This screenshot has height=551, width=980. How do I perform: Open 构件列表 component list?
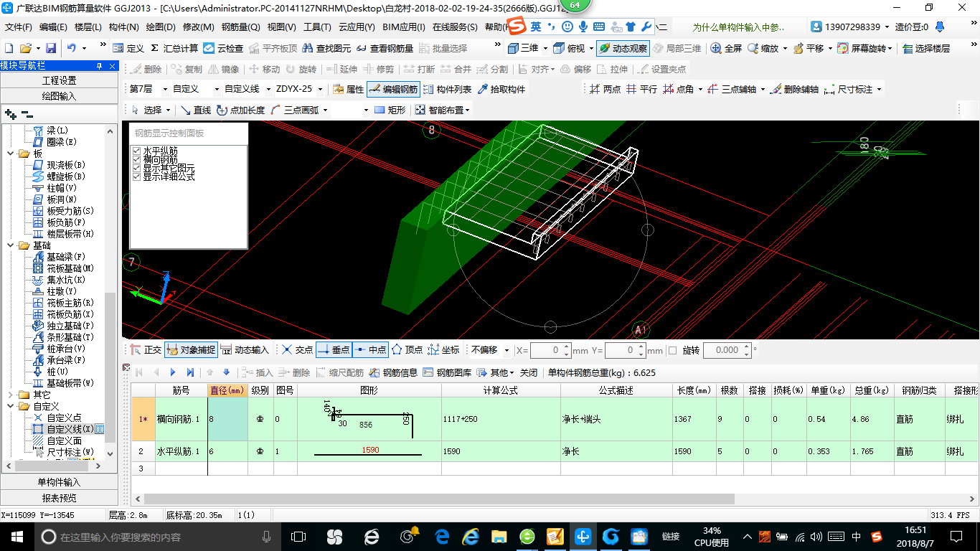click(x=447, y=89)
